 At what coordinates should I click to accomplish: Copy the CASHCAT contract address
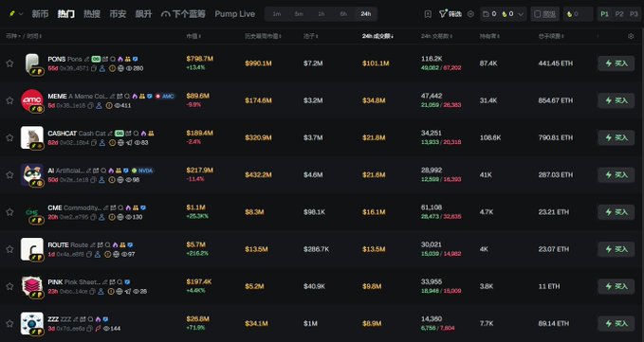click(93, 143)
